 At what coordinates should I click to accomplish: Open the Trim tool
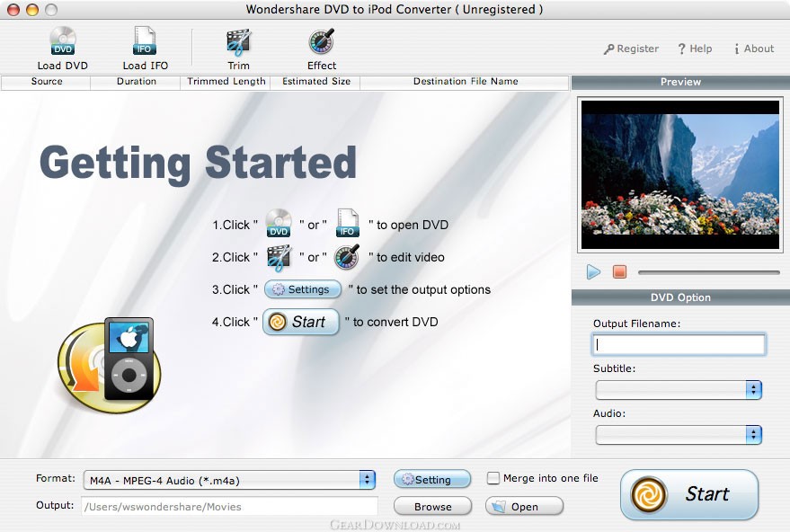[238, 49]
